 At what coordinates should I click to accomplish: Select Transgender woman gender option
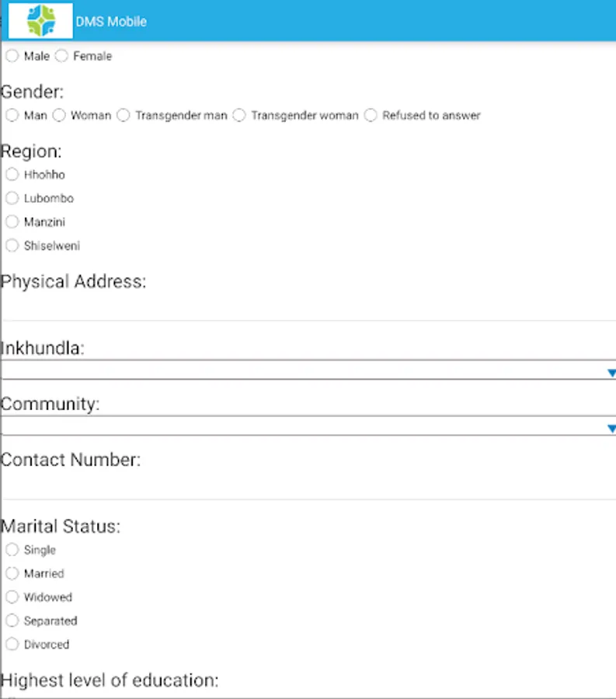tap(239, 115)
